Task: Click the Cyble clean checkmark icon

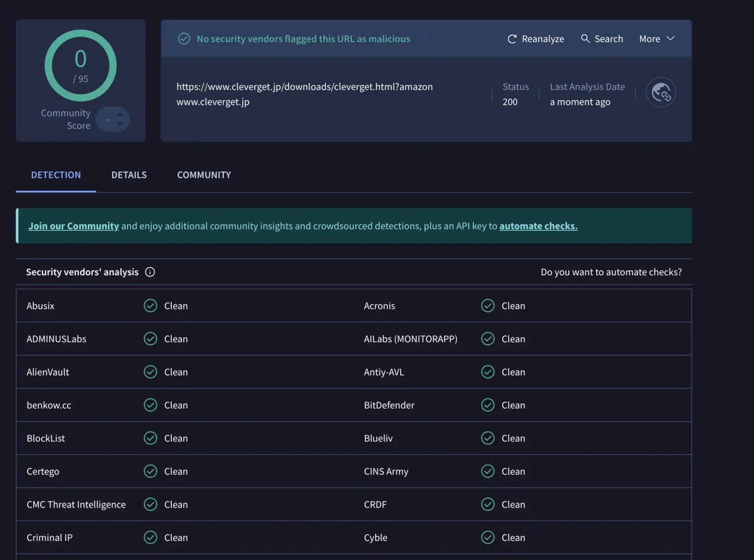Action: click(488, 538)
